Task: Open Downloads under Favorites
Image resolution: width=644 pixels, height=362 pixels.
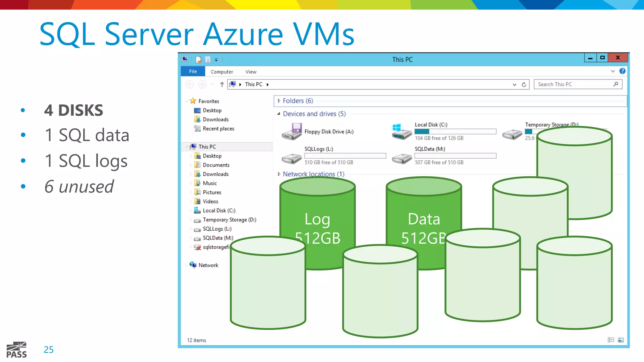Action: [215, 119]
